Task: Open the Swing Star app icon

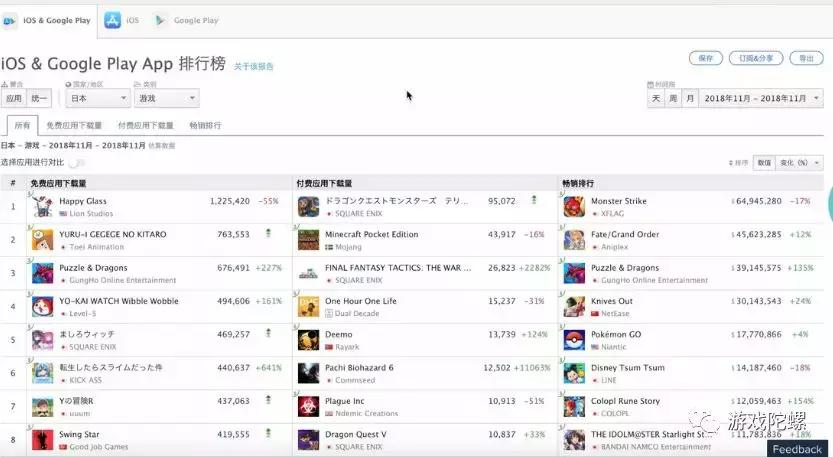Action: (x=42, y=440)
